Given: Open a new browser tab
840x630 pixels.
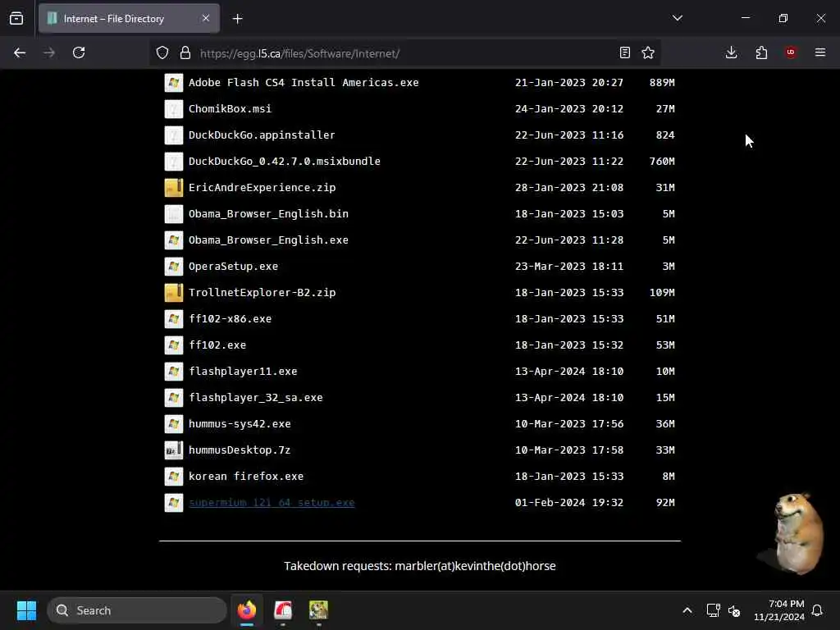Looking at the screenshot, I should 237,19.
